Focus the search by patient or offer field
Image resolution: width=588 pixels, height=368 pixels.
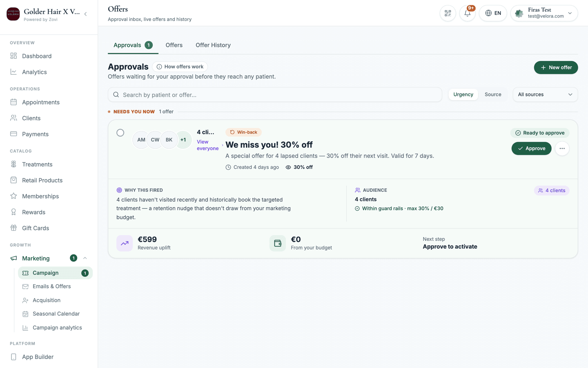point(275,94)
